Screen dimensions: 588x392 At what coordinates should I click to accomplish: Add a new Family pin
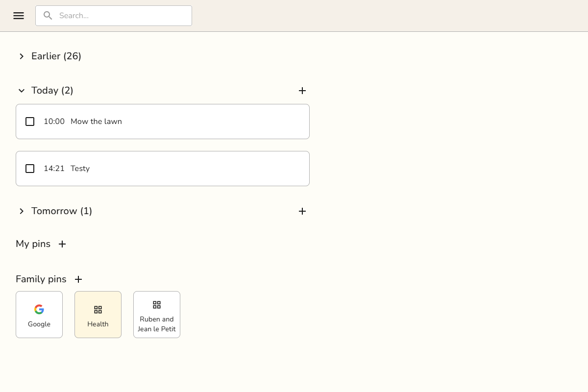78,279
